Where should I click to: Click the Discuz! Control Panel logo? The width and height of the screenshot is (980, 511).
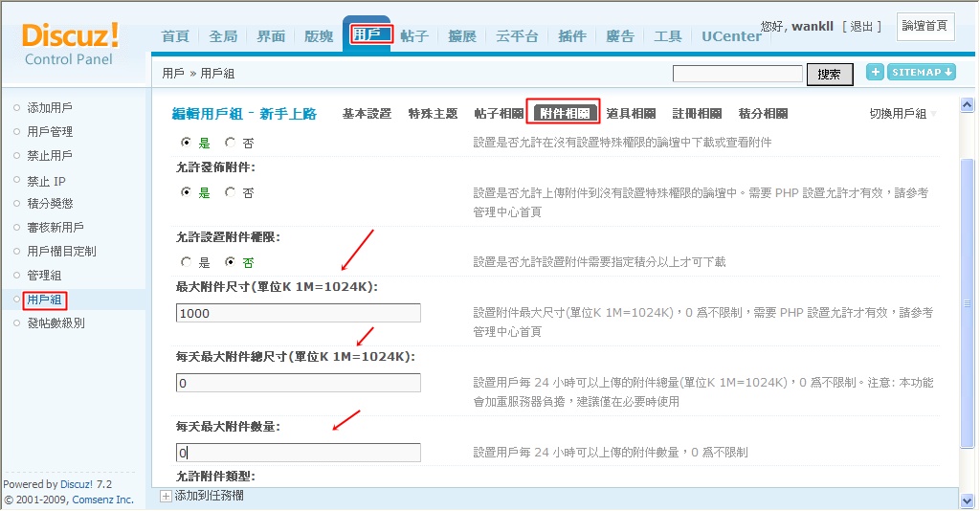pyautogui.click(x=70, y=45)
